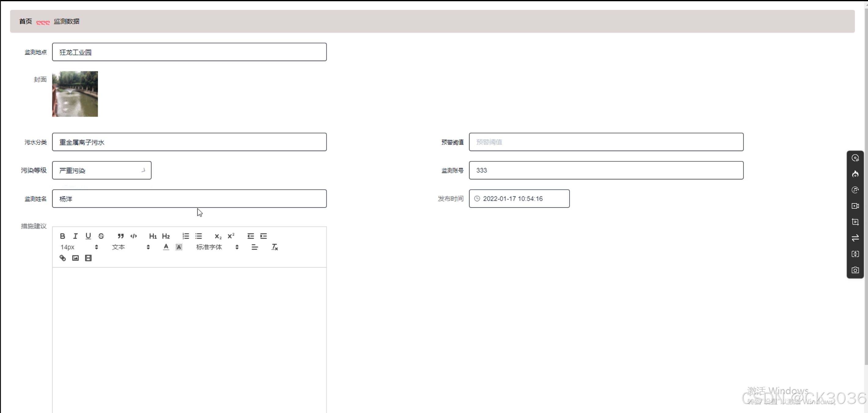Go to 首页 breadcrumb
The image size is (868, 413).
click(x=25, y=21)
